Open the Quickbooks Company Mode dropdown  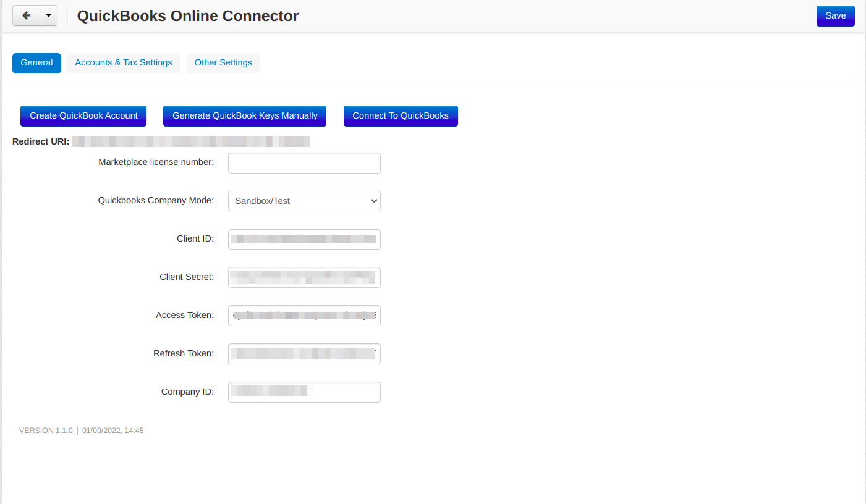coord(304,201)
